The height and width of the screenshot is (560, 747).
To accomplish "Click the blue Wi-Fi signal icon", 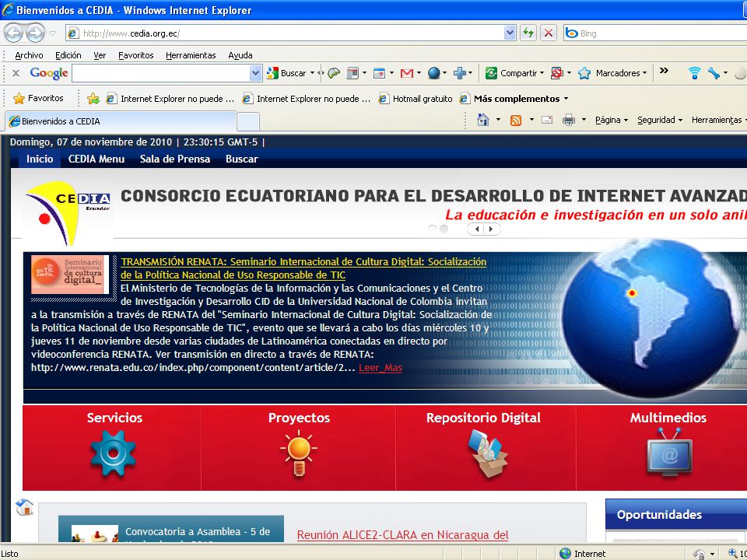I will coord(695,73).
